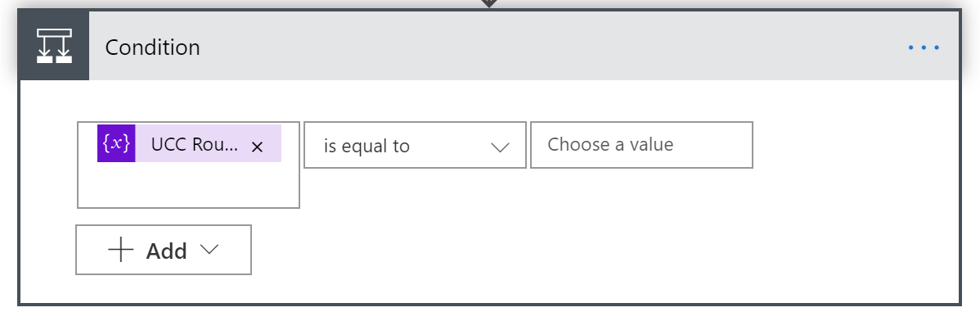Remove the UCC Rou... token via x
Viewport: 980px width, 312px height.
(x=257, y=147)
